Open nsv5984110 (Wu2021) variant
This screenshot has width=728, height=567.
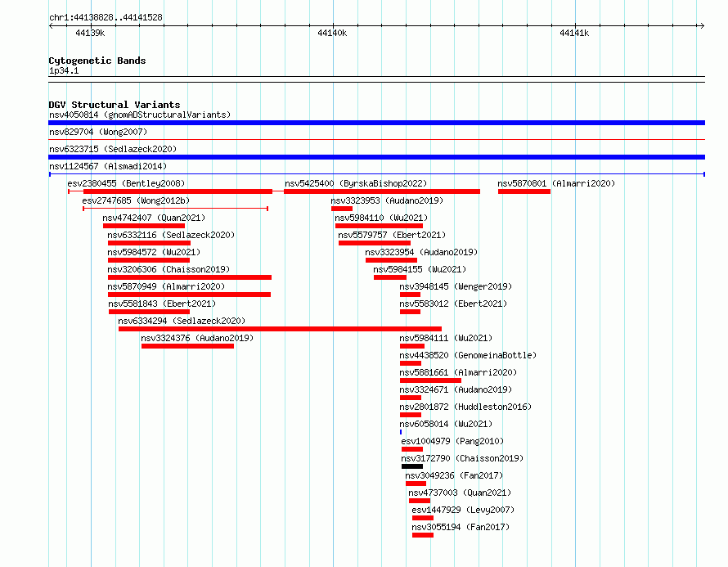coord(381,218)
